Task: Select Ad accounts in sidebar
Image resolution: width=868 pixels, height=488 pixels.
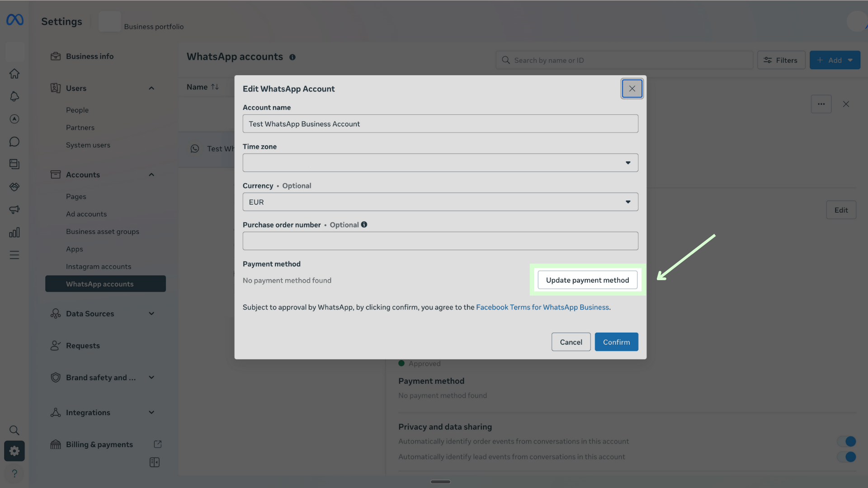Action: (86, 214)
